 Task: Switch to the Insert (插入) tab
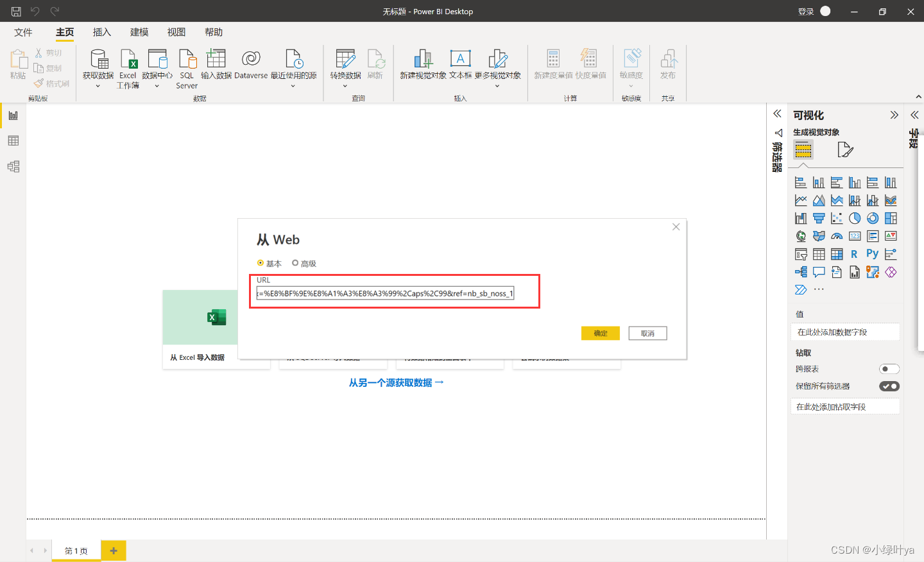tap(102, 32)
